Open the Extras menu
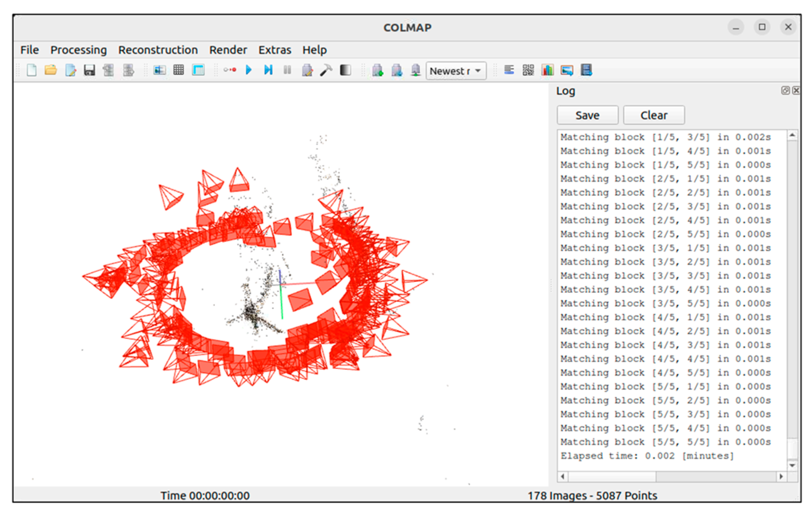This screenshot has width=812, height=515. [274, 50]
